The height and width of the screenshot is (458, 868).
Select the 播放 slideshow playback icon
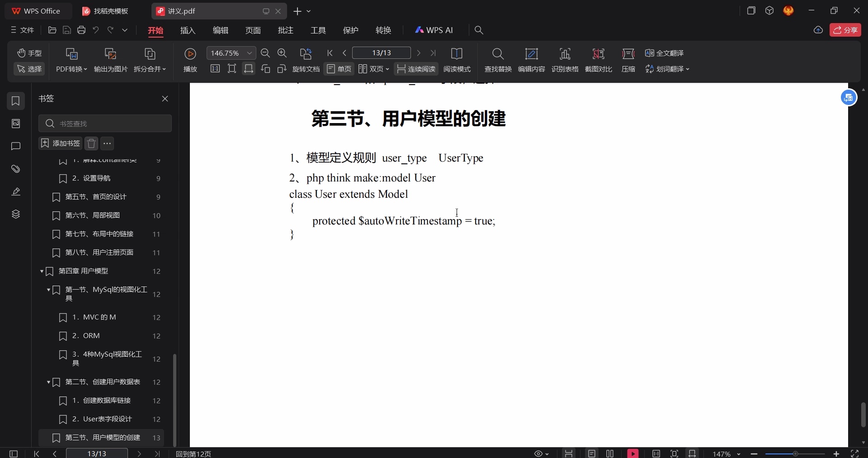[x=190, y=60]
